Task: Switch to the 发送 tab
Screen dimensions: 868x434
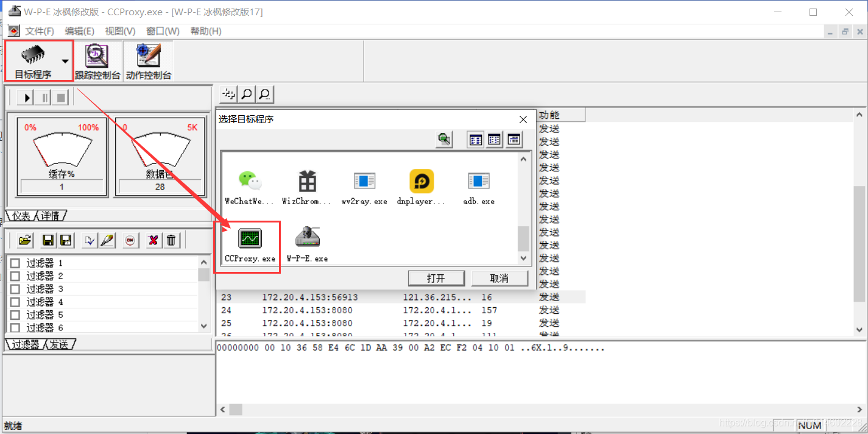Action: tap(60, 344)
